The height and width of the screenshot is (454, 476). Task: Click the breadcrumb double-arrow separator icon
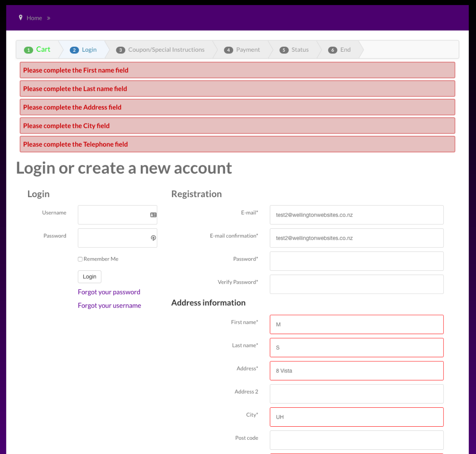coord(49,18)
